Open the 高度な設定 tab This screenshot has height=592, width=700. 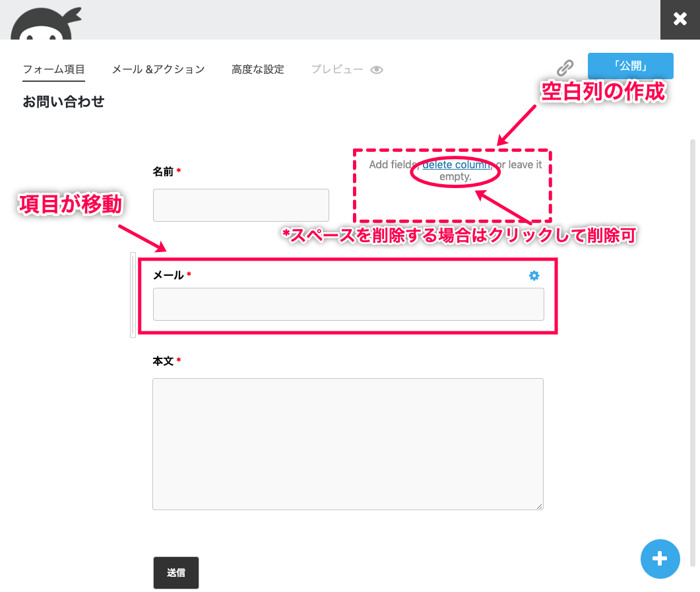[257, 70]
